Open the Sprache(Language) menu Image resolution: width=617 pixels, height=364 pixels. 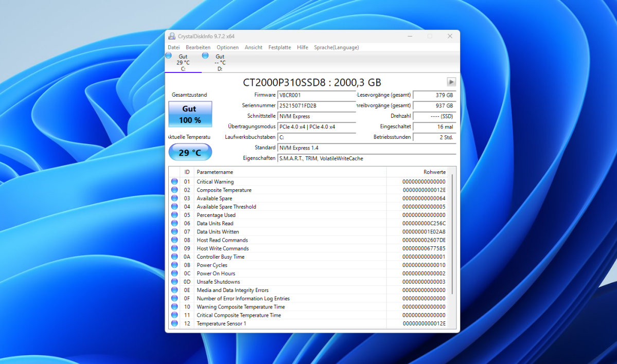[x=336, y=47]
